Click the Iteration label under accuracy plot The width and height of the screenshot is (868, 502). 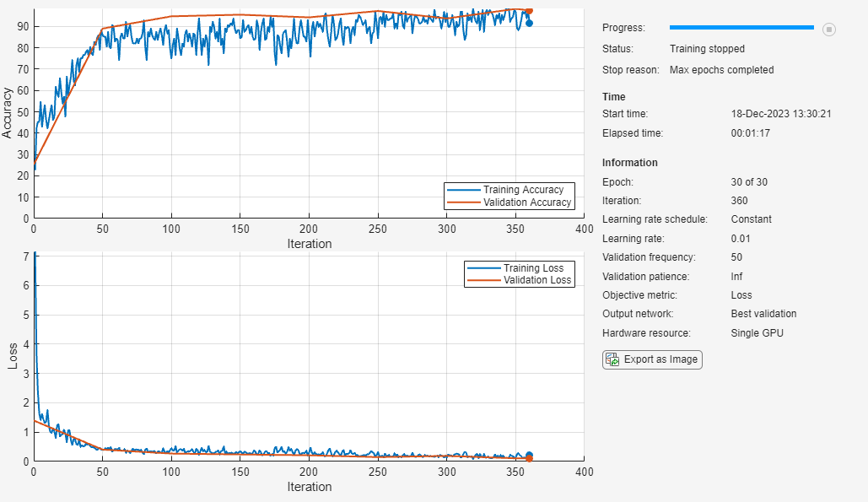309,244
